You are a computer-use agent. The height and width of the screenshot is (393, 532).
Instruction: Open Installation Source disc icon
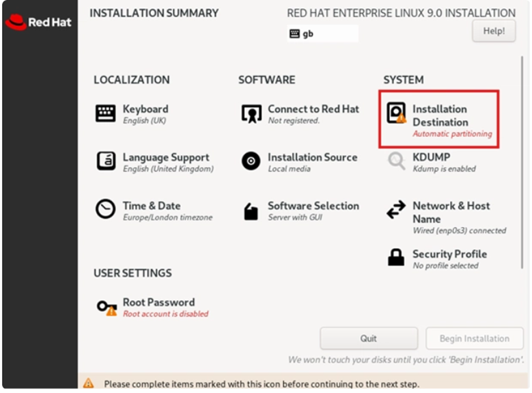tap(251, 161)
